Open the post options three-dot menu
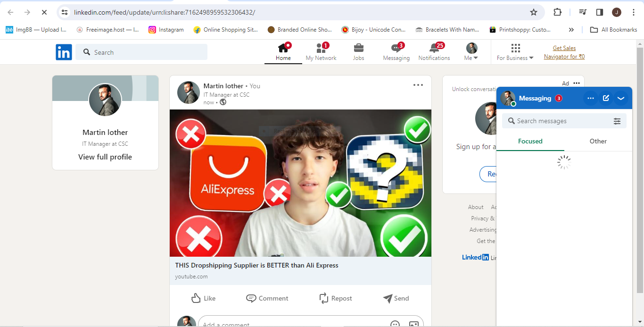 [x=418, y=85]
